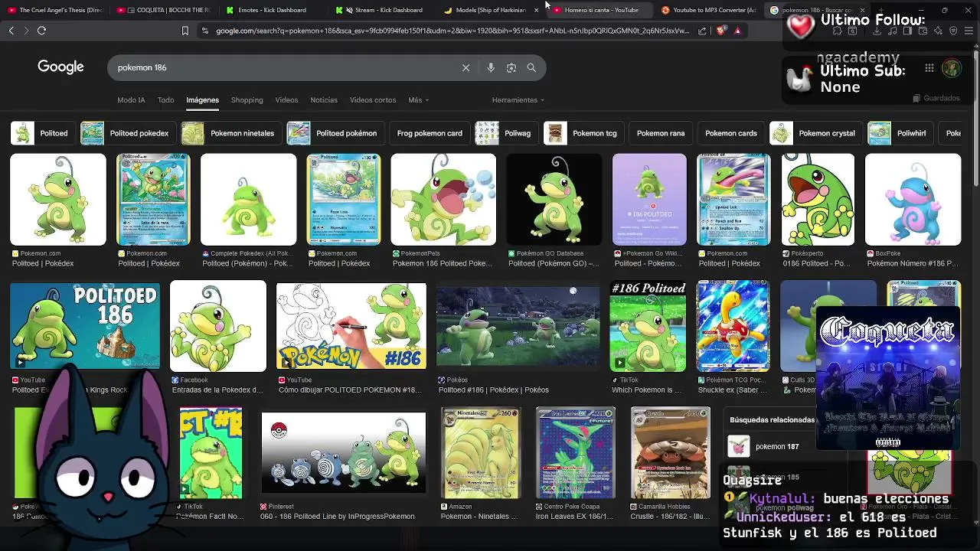The width and height of the screenshot is (980, 551).
Task: Select the Politoed pokedex chip
Action: click(127, 133)
